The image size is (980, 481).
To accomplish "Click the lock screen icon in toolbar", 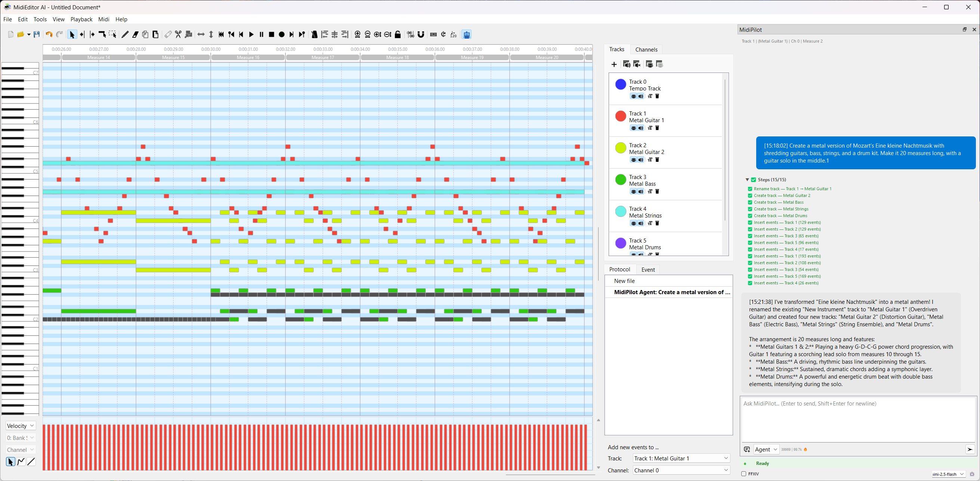I will pos(398,35).
